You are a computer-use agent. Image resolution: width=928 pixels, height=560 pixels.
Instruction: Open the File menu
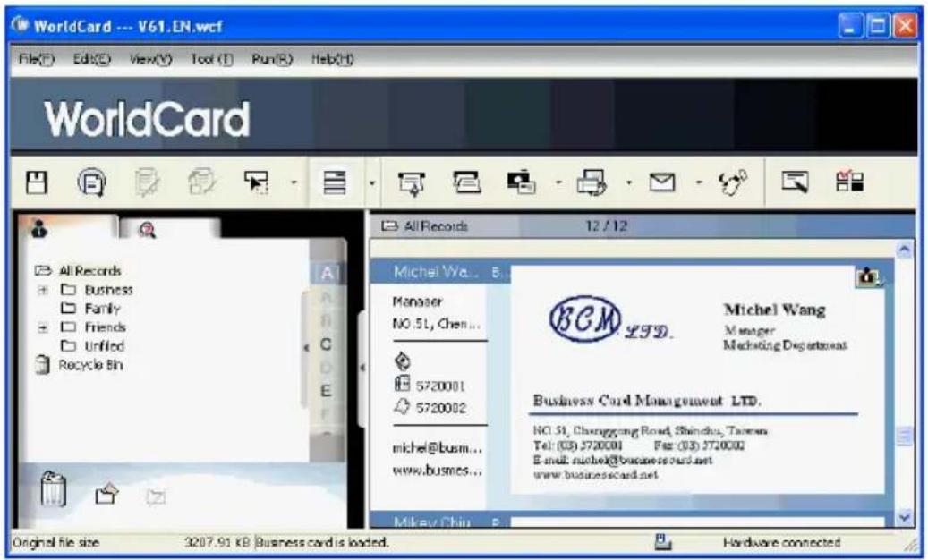pyautogui.click(x=37, y=59)
